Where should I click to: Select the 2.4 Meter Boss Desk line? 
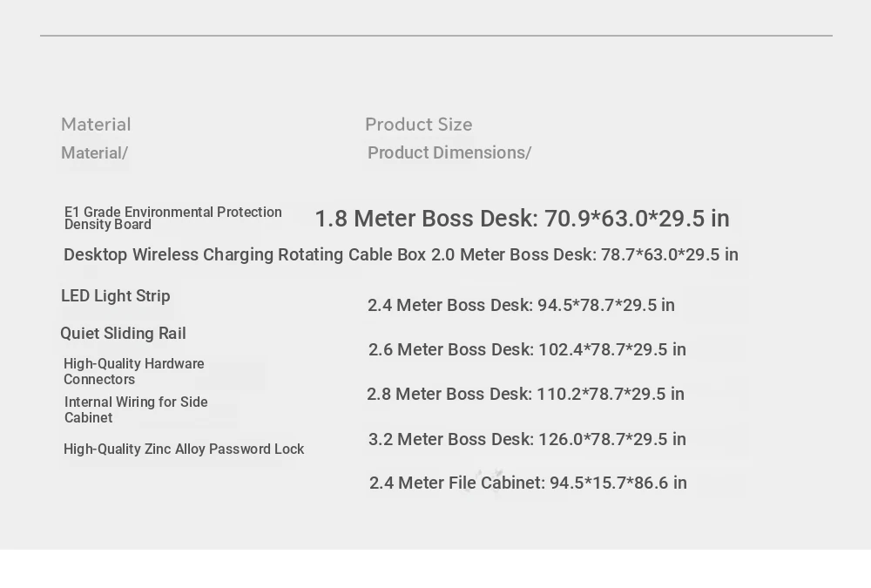(x=521, y=305)
